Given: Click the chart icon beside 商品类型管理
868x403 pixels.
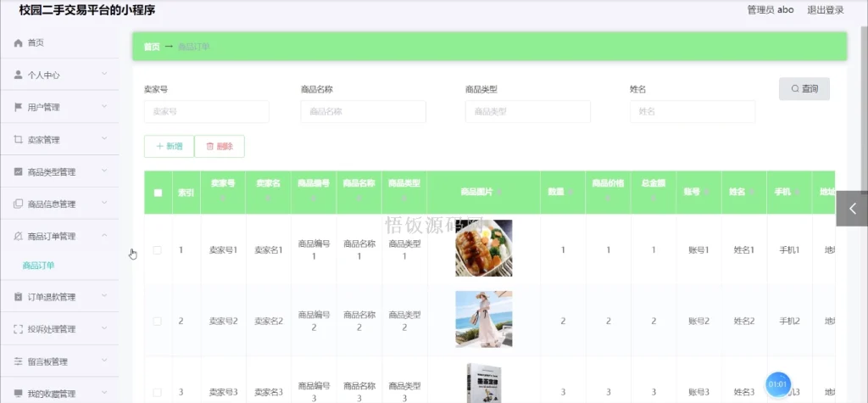Looking at the screenshot, I should [x=19, y=172].
